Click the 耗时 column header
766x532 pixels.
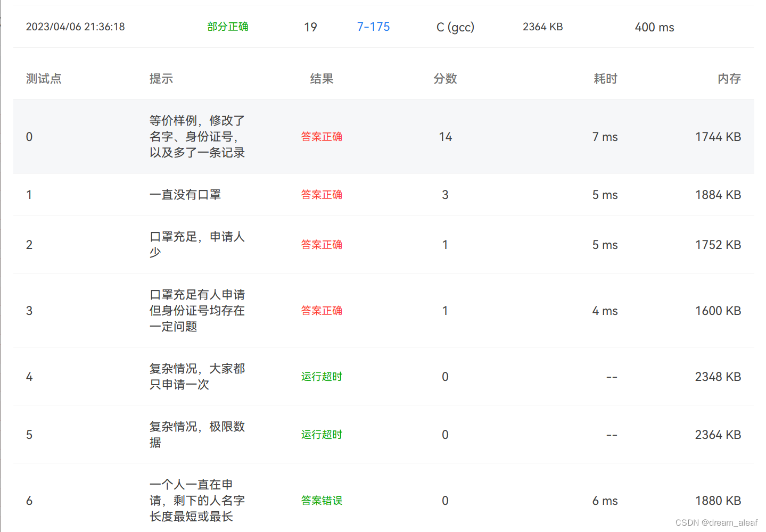tap(605, 79)
